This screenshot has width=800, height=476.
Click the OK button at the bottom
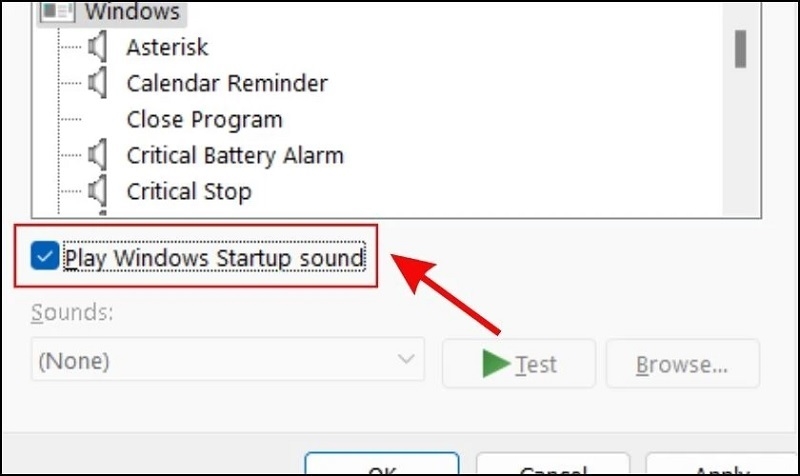pyautogui.click(x=384, y=468)
